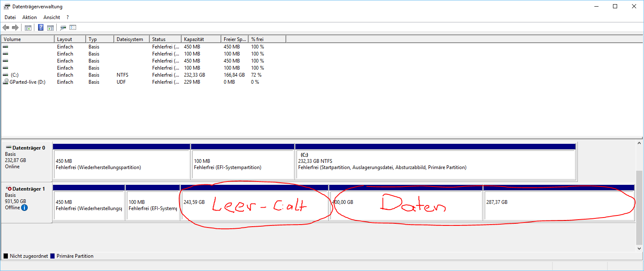Select Datenträger 0's 100 MB EFI partition

point(243,162)
